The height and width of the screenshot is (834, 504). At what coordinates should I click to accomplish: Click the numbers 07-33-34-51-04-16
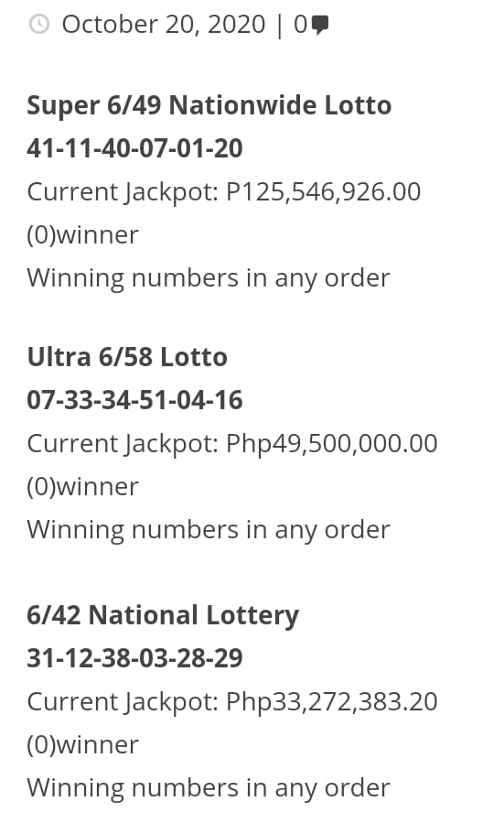[134, 400]
